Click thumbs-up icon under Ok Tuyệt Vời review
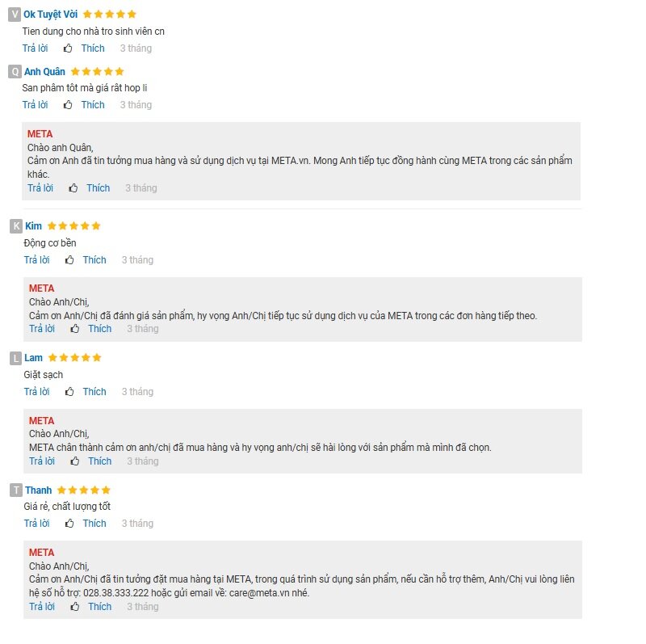Image resolution: width=646 pixels, height=644 pixels. pos(68,48)
